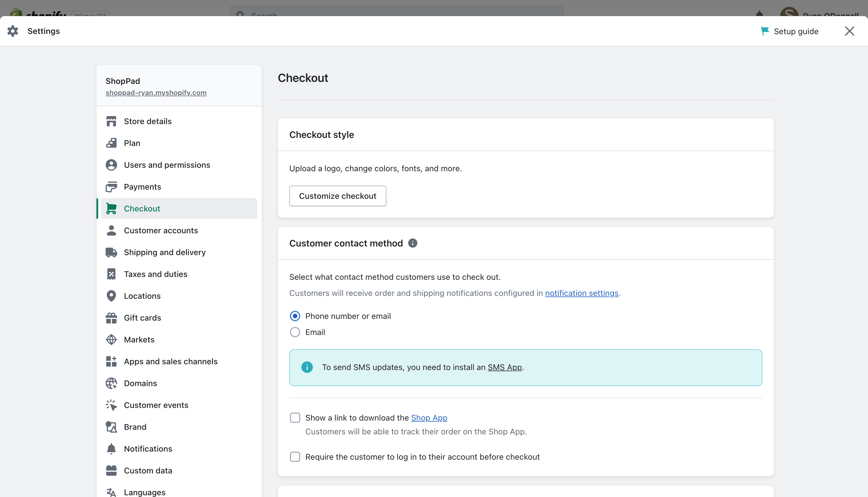Check Show a link to download Shop App

coord(295,418)
